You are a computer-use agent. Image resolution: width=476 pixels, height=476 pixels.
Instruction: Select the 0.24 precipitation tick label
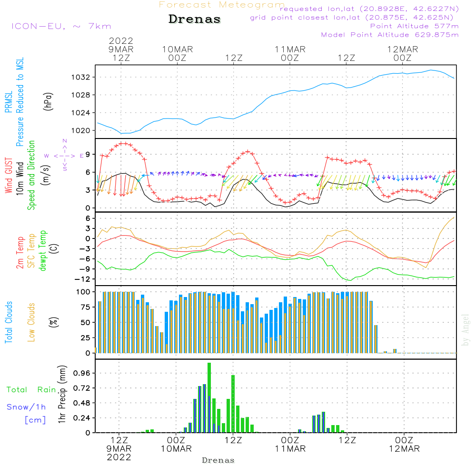(x=82, y=418)
